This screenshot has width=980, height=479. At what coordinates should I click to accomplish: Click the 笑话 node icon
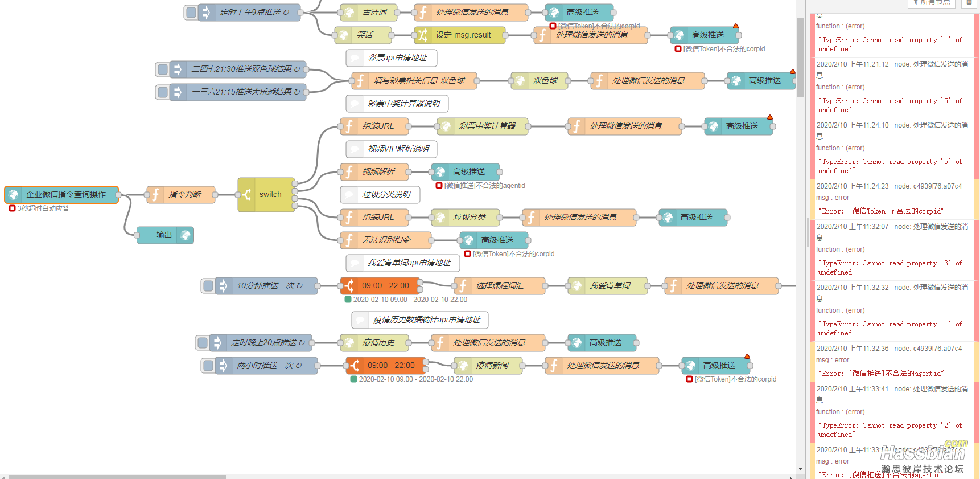[343, 35]
